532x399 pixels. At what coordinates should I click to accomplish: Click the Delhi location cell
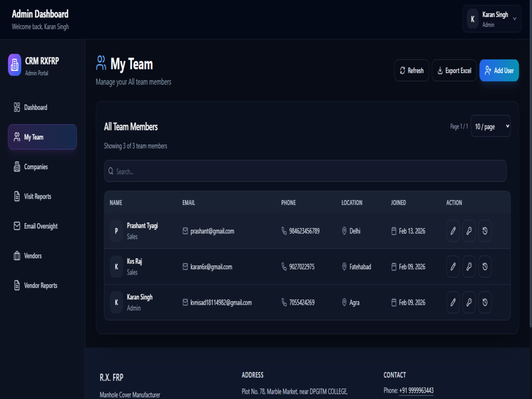pyautogui.click(x=355, y=231)
